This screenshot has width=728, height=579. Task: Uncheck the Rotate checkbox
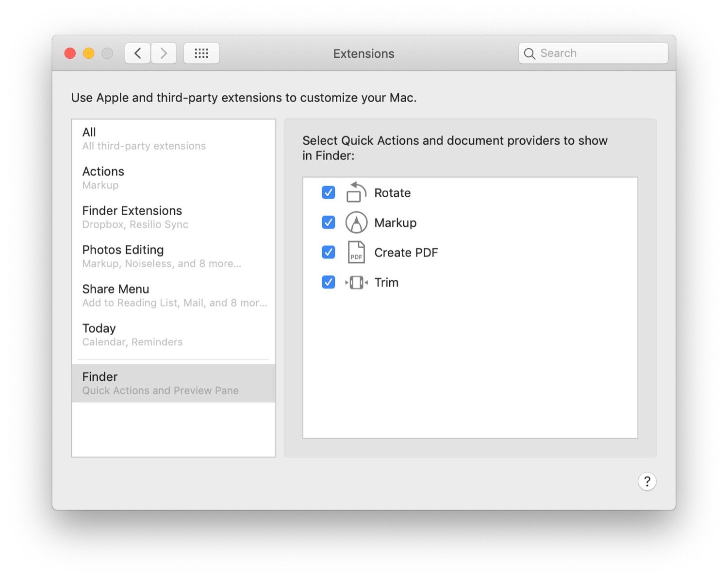(329, 192)
